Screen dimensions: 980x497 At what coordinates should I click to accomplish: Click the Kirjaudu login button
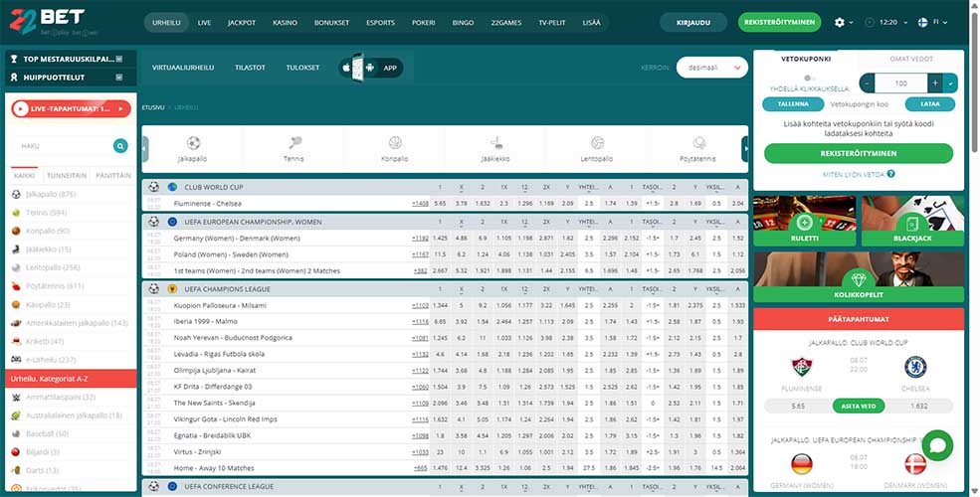693,23
